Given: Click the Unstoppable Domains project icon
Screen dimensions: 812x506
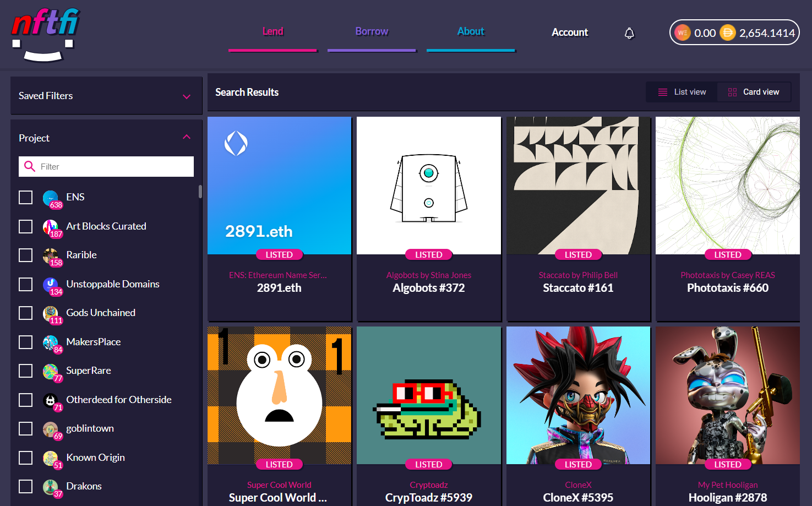Looking at the screenshot, I should pos(51,285).
